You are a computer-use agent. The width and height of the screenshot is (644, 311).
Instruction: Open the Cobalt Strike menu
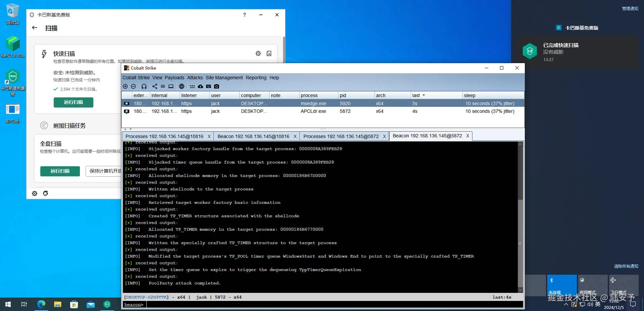136,78
